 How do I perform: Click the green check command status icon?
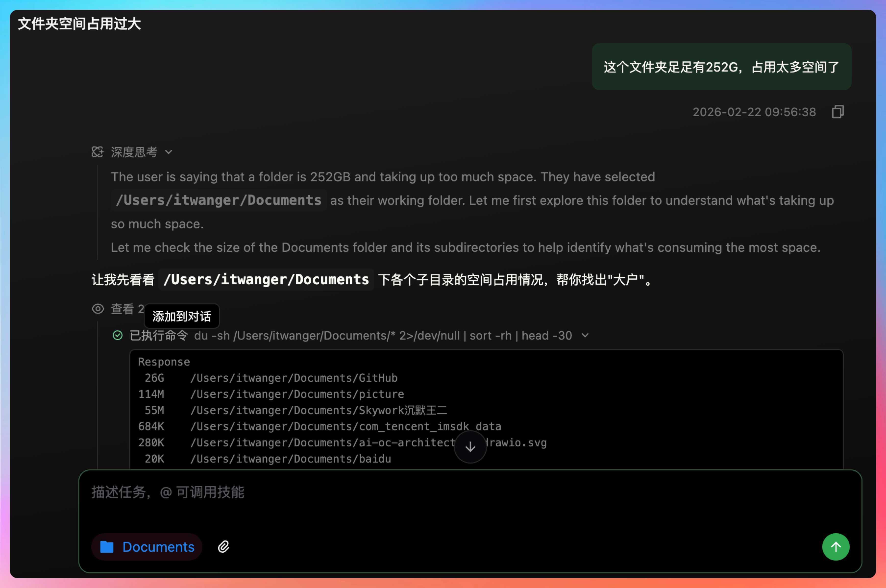click(x=118, y=335)
